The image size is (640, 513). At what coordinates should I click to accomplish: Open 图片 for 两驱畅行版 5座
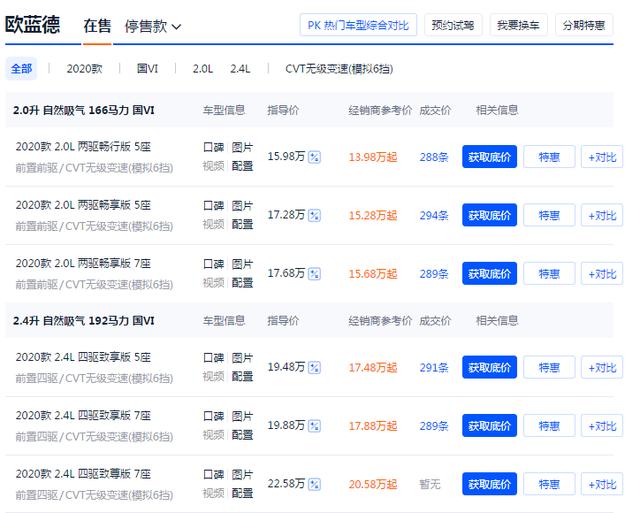tap(242, 147)
